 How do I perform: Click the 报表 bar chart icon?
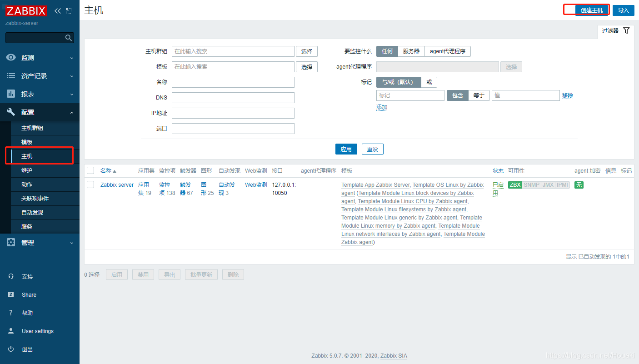11,94
